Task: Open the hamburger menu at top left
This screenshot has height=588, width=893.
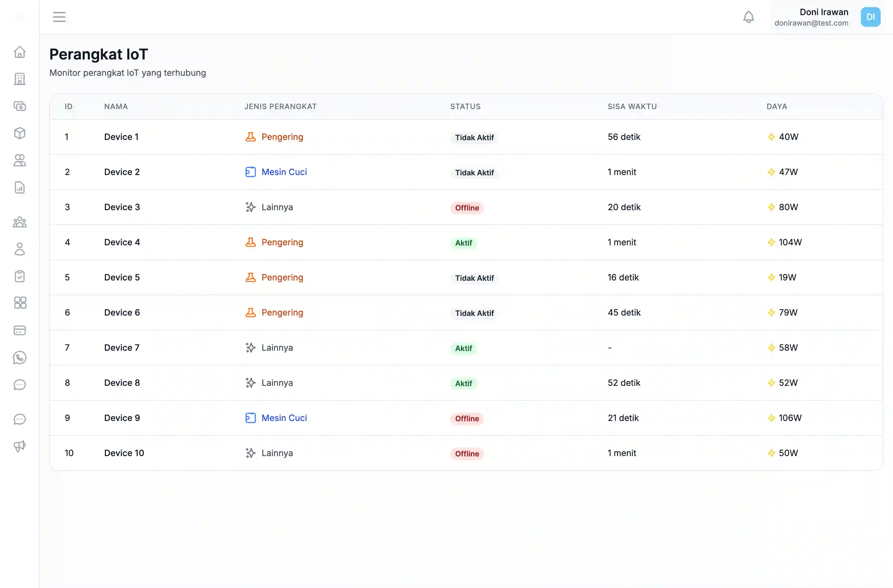Action: 59,17
